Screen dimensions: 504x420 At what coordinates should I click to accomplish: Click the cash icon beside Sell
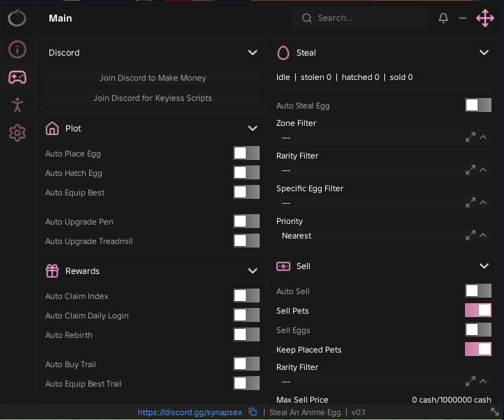[283, 266]
